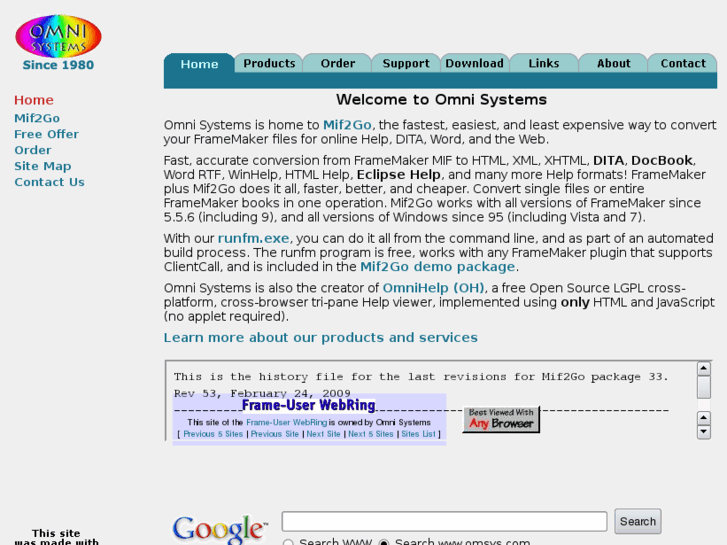Click Learn more about our products and services

click(x=320, y=338)
